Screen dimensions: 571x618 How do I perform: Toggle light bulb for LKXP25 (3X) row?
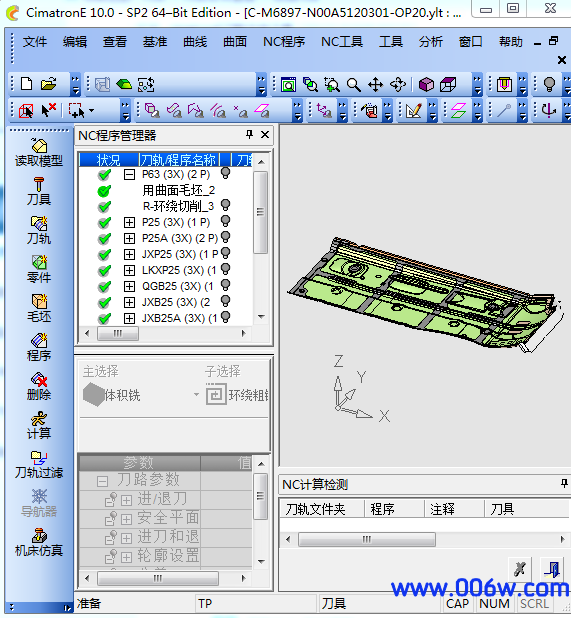coord(225,269)
